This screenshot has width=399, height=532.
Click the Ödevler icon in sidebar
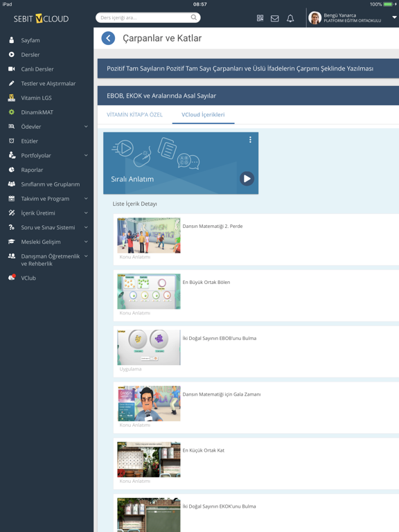coord(12,126)
